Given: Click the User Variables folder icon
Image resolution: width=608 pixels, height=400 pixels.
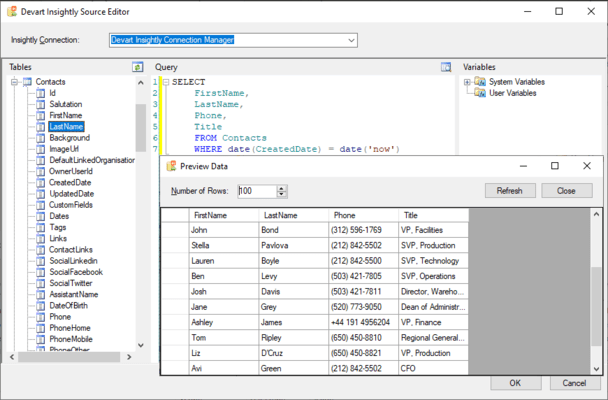Looking at the screenshot, I should (480, 93).
